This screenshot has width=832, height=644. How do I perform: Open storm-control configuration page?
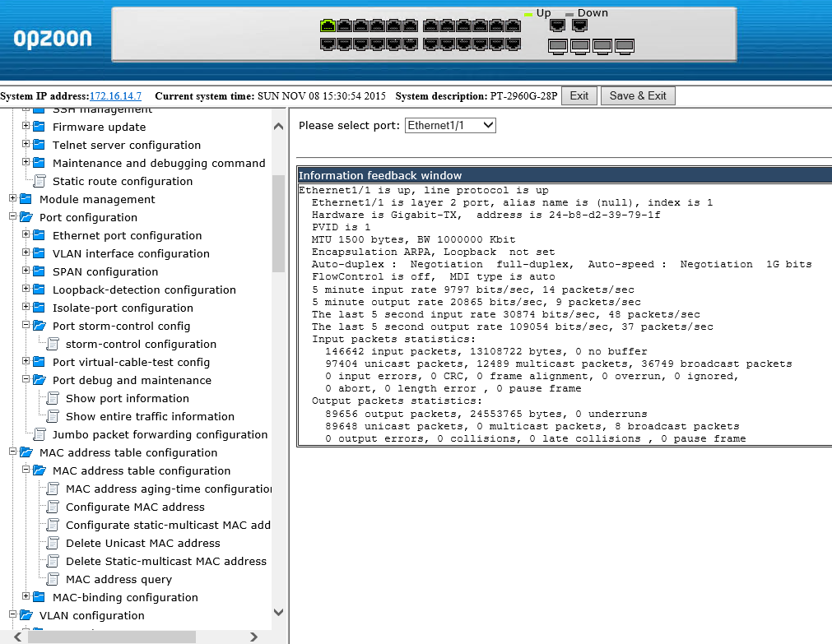pos(142,345)
